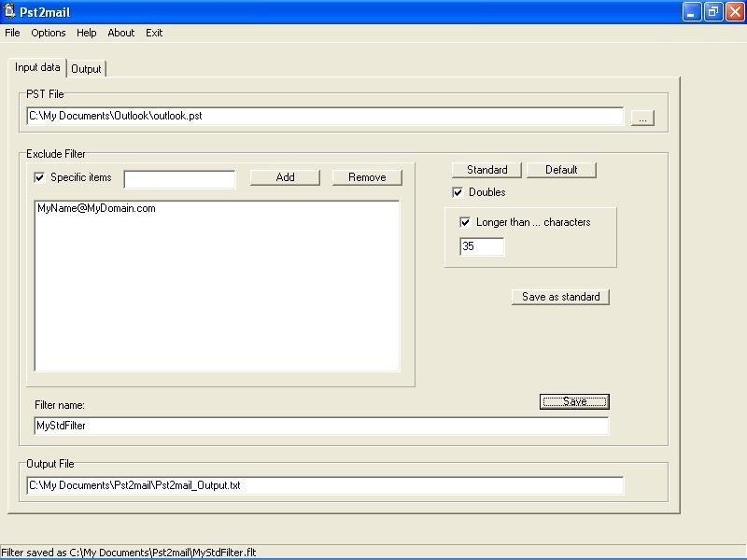The height and width of the screenshot is (560, 747).
Task: Open the File menu
Action: coord(12,33)
